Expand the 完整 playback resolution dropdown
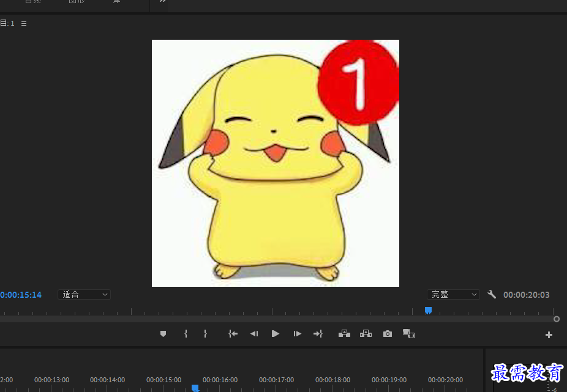Viewport: 567px width, 392px height. pyautogui.click(x=454, y=294)
